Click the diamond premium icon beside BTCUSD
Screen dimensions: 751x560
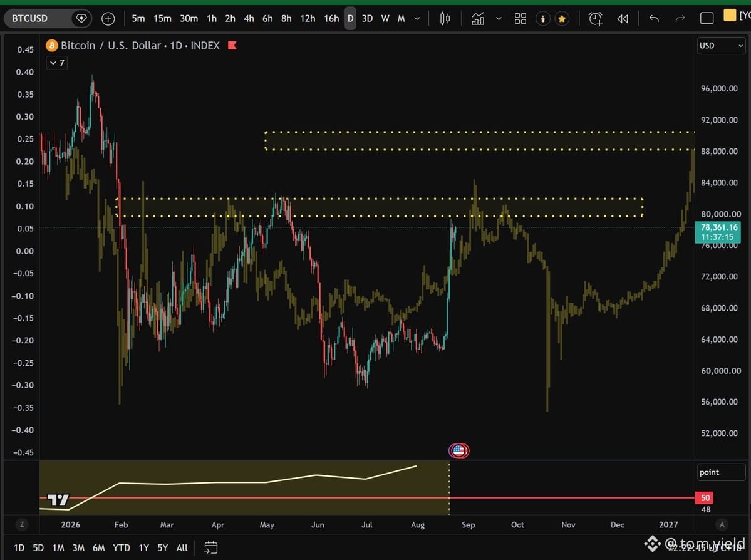click(x=81, y=18)
